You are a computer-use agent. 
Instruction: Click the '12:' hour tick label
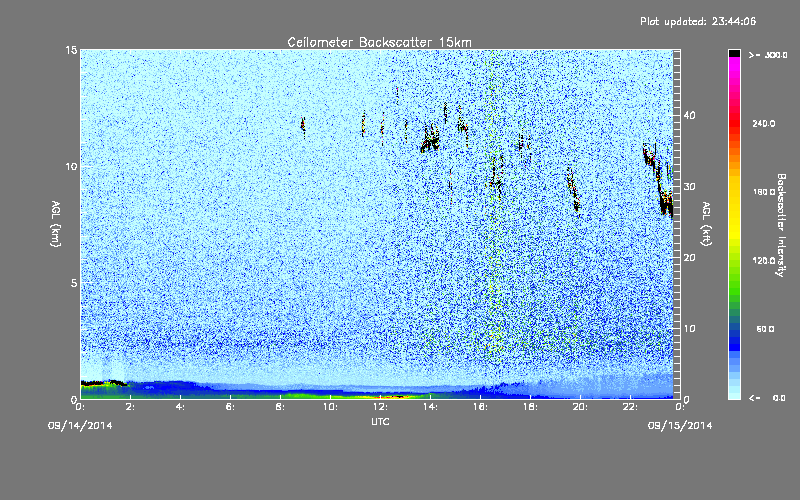click(380, 407)
